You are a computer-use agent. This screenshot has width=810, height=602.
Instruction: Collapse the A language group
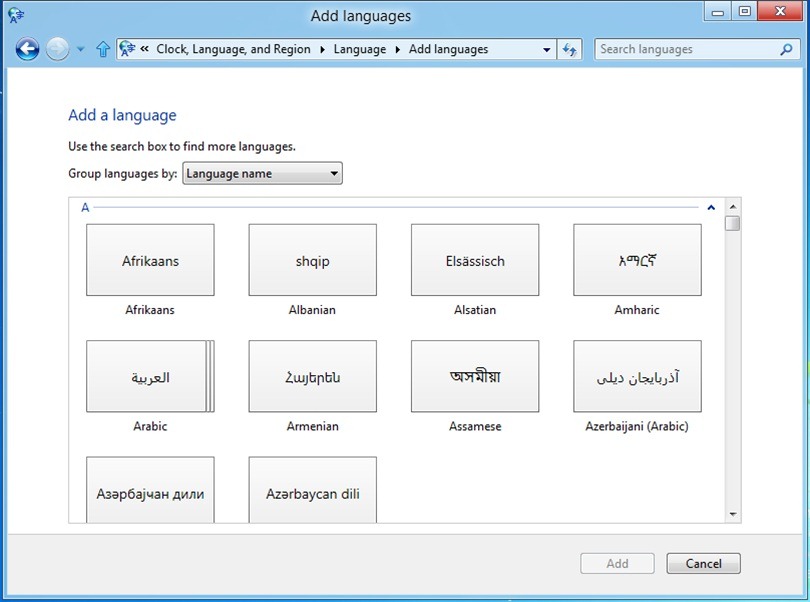point(710,208)
